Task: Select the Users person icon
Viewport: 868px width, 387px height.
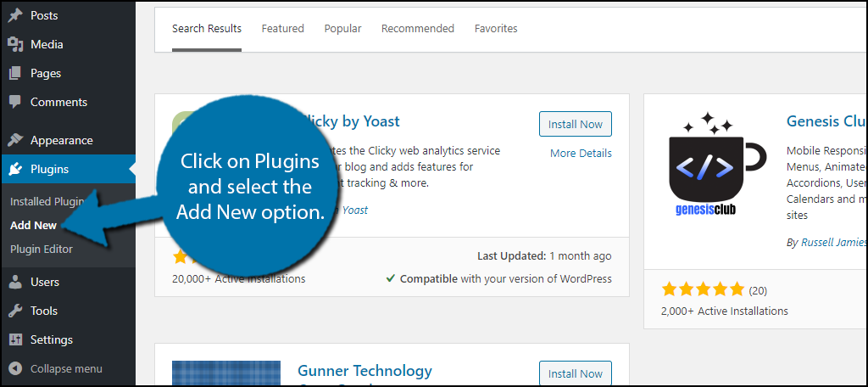Action: pos(15,282)
